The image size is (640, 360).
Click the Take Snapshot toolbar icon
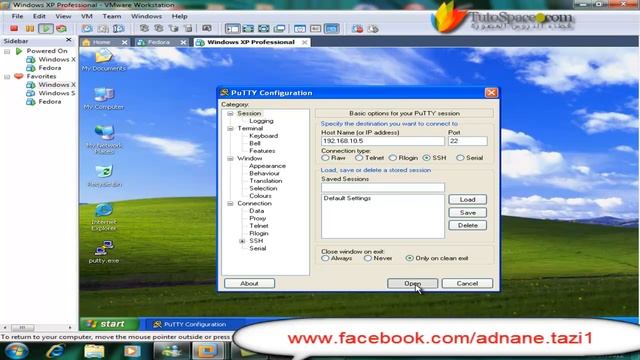pos(87,29)
